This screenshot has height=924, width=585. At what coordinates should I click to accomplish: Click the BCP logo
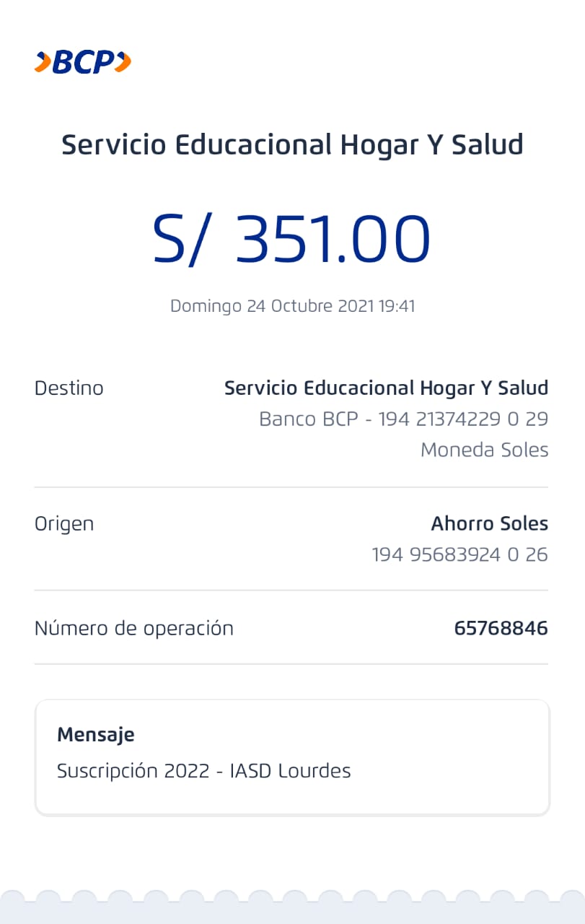pyautogui.click(x=82, y=63)
